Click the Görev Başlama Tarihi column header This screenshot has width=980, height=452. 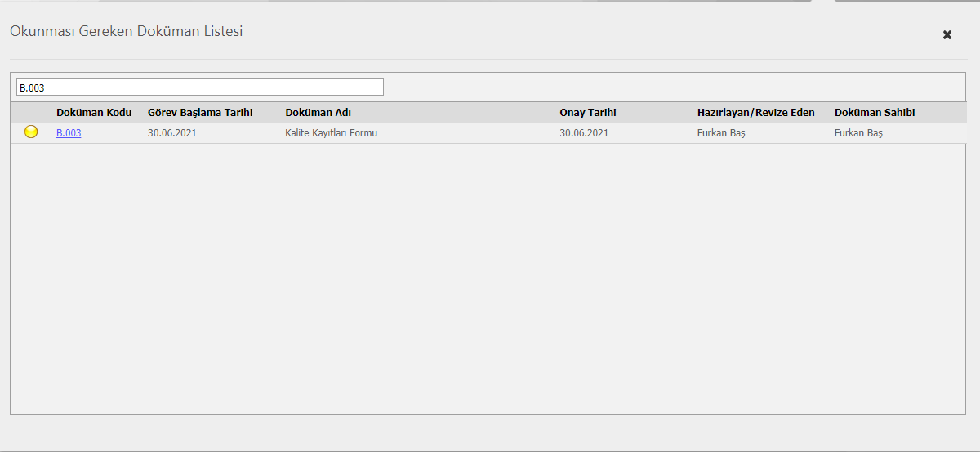tap(200, 113)
